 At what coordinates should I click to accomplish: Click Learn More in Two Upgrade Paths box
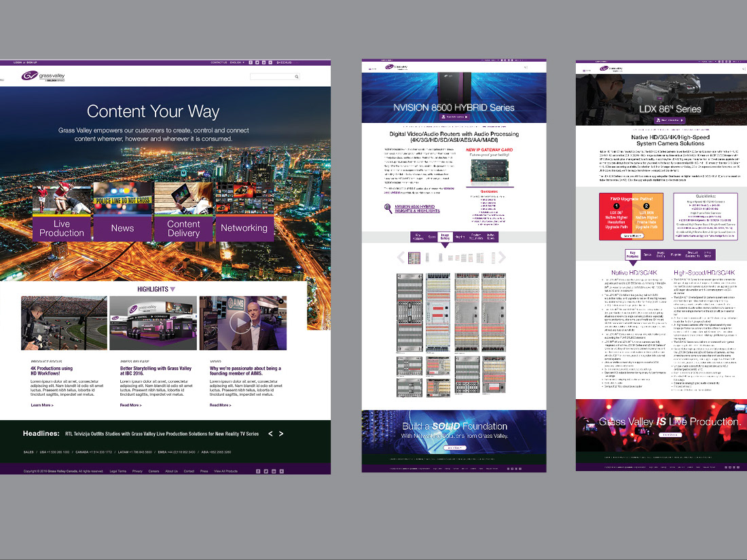(633, 236)
